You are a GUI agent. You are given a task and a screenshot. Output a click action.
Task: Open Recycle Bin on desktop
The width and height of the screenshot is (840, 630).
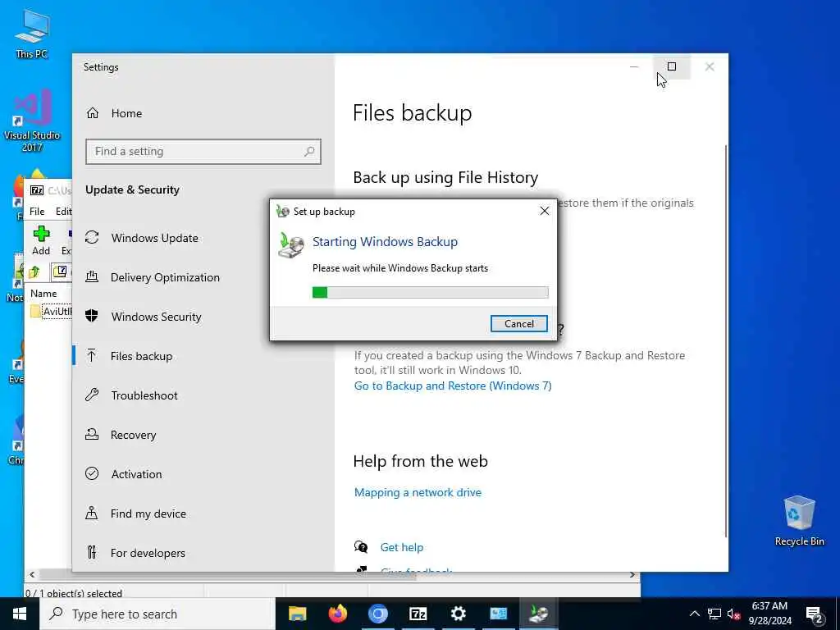pyautogui.click(x=799, y=521)
